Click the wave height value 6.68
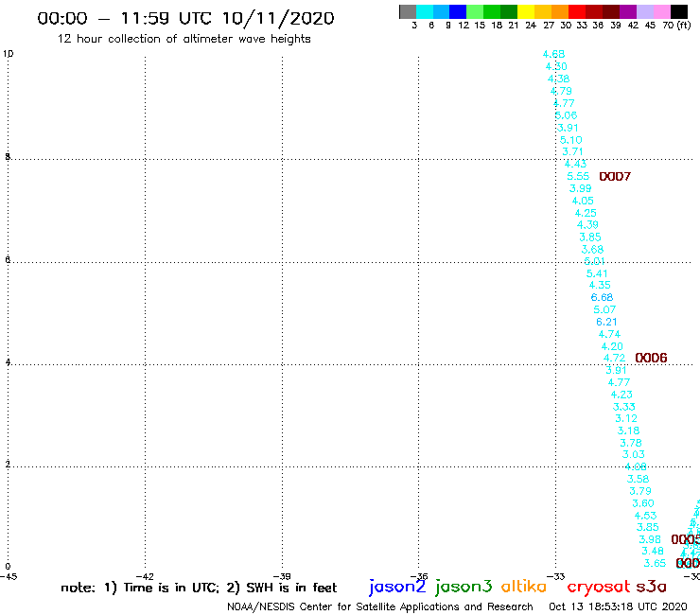Screen dimensions: 700x615 tap(603, 297)
